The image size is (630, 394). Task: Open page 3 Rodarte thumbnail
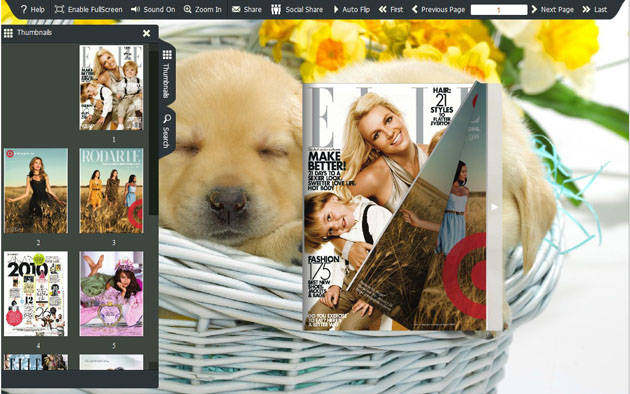pos(111,191)
